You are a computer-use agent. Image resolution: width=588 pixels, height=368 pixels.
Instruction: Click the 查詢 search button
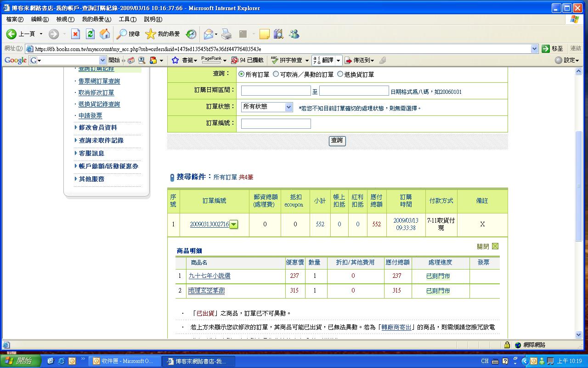(x=337, y=140)
